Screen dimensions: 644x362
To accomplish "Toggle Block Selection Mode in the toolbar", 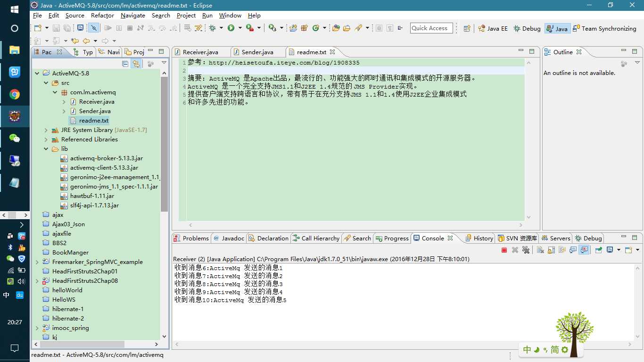I will [x=379, y=28].
